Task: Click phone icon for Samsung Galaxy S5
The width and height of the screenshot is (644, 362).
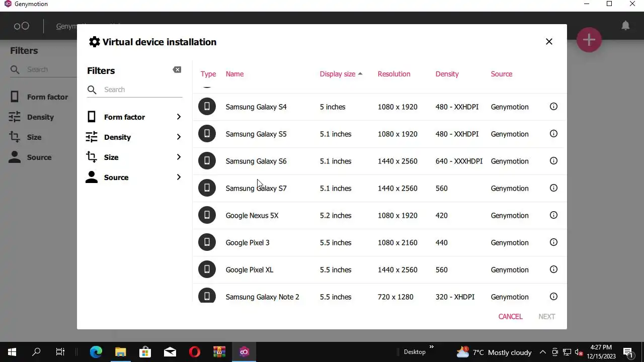Action: click(x=207, y=134)
